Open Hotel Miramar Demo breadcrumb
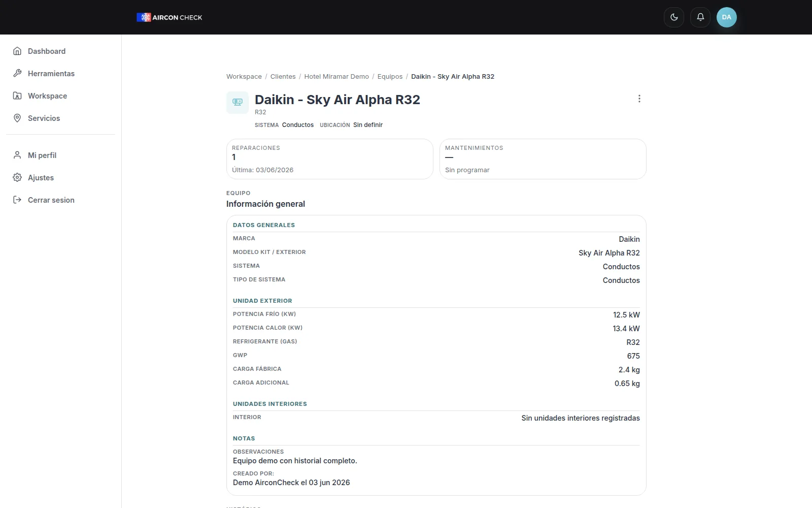The height and width of the screenshot is (508, 812). coord(336,77)
